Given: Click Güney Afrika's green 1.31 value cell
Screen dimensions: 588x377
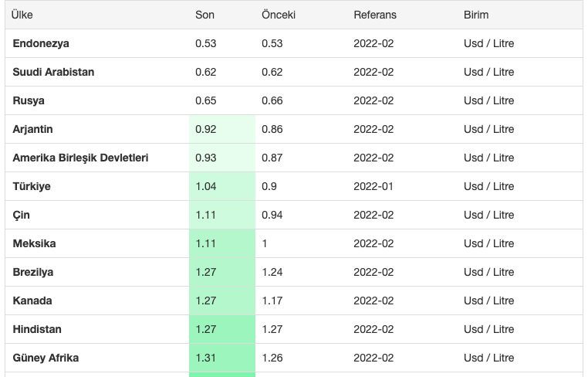Looking at the screenshot, I should pos(206,358).
